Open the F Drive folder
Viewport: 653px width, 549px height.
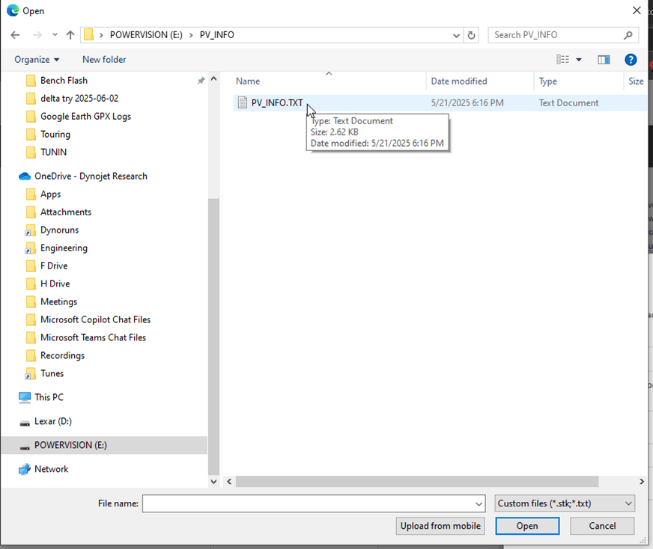pyautogui.click(x=54, y=266)
